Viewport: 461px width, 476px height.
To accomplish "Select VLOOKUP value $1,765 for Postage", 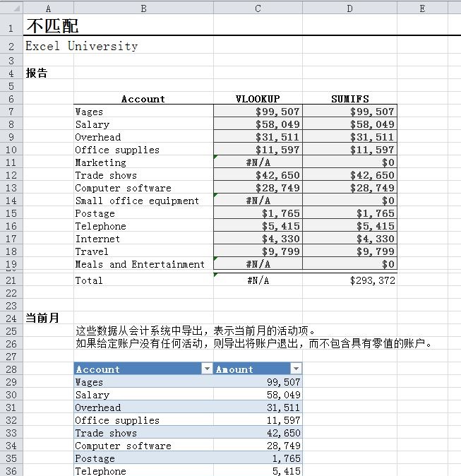I will (x=258, y=213).
